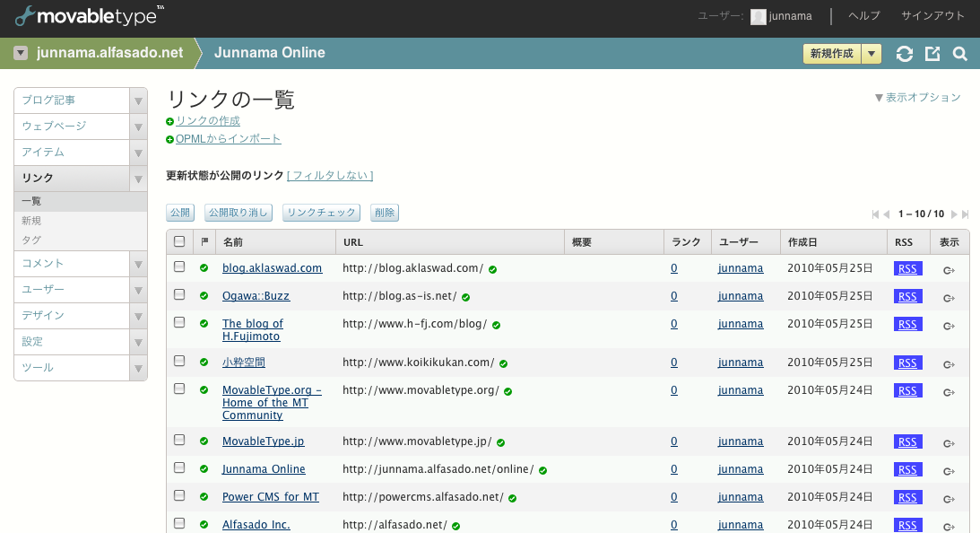The width and height of the screenshot is (980, 533).
Task: Toggle the select-all checkbox in table header
Action: 179,240
